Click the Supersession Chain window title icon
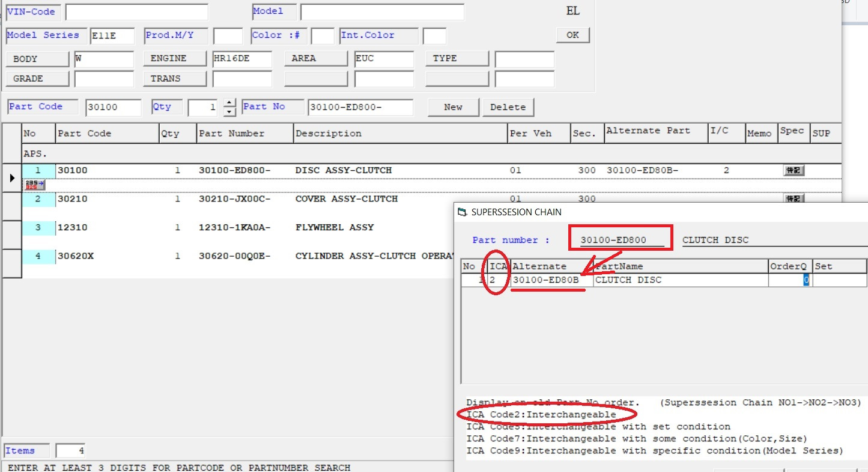 462,212
